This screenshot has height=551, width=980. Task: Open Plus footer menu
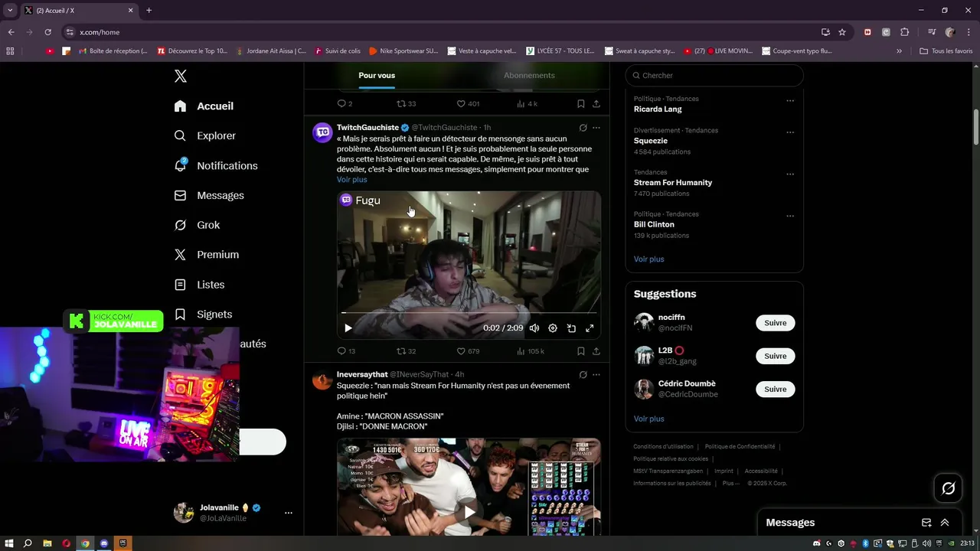(x=730, y=484)
